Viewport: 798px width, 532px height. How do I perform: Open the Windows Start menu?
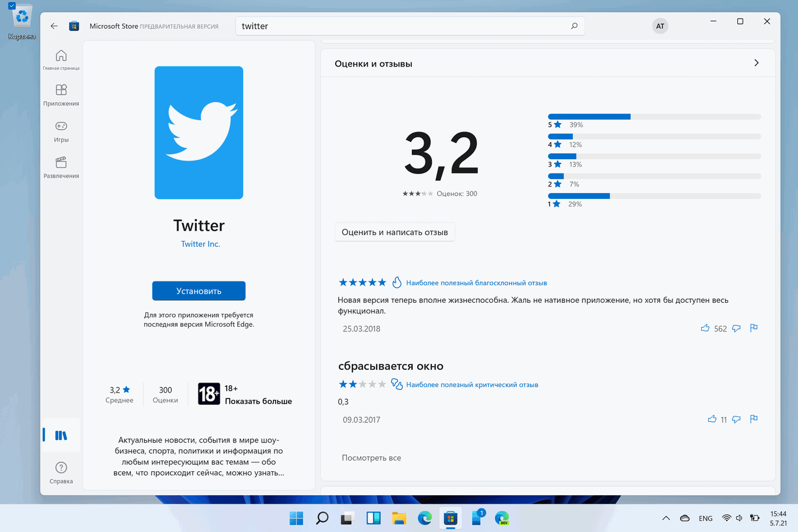pyautogui.click(x=296, y=518)
